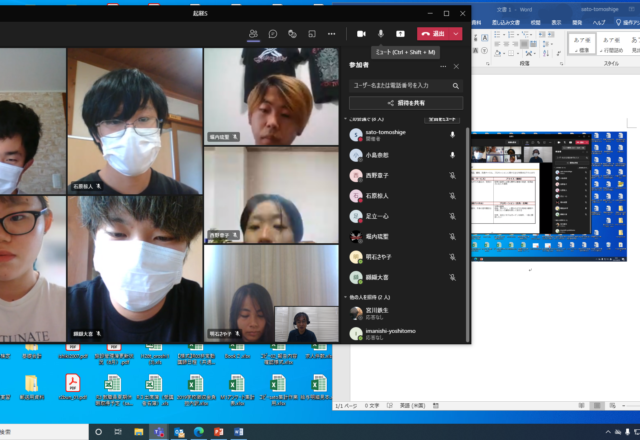Click the tell-me lightbulb search in Word
The height and width of the screenshot is (440, 640).
[618, 22]
